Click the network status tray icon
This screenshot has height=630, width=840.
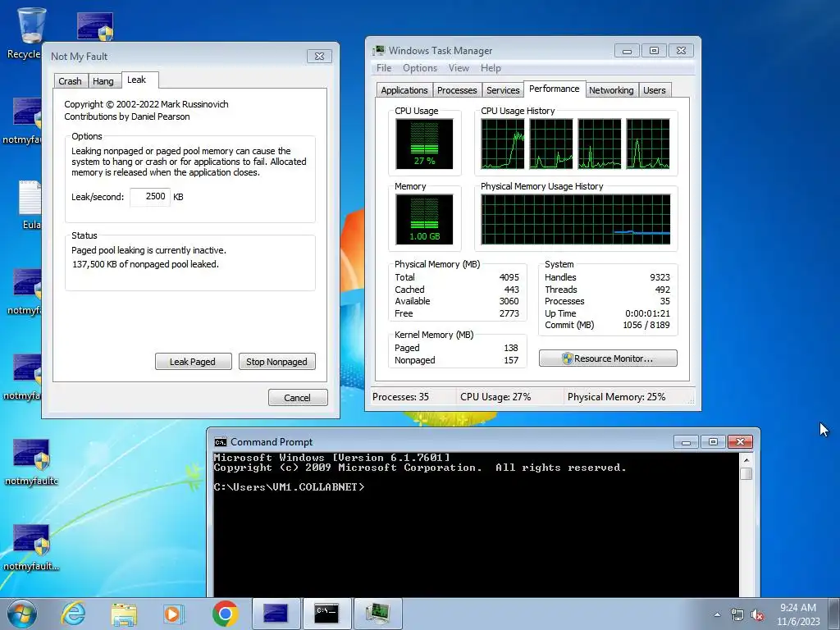point(737,615)
